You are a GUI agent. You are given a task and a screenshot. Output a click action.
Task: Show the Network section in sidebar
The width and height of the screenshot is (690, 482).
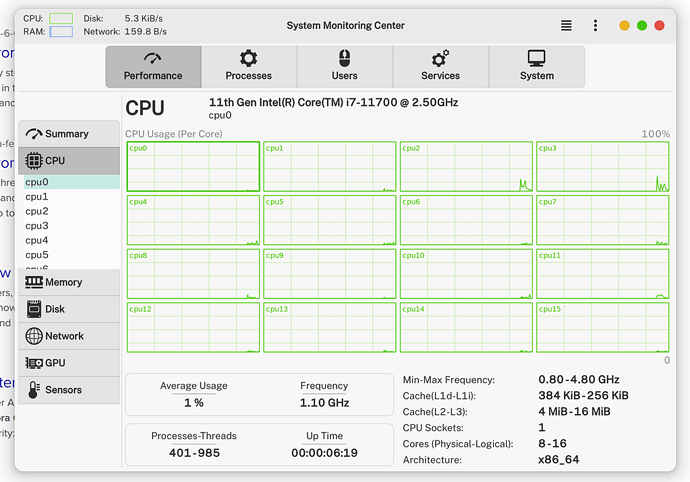tap(68, 337)
